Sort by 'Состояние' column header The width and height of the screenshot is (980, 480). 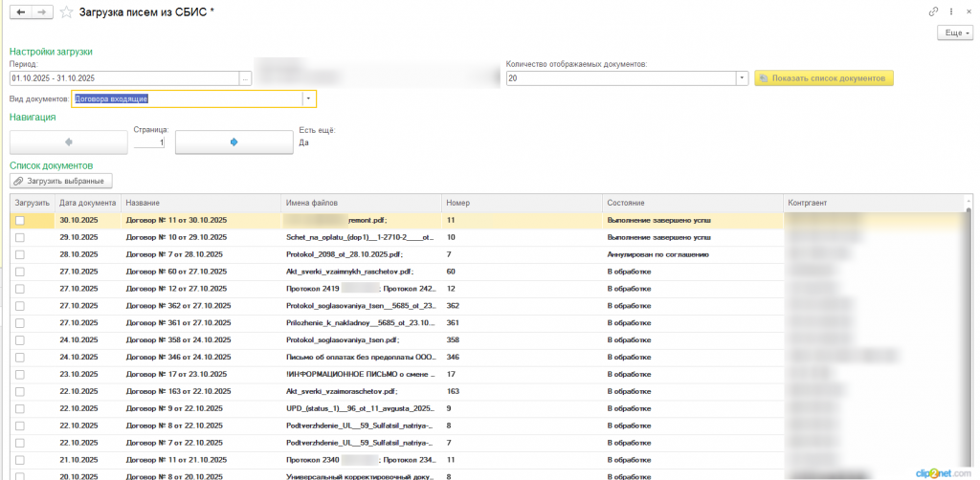click(x=693, y=203)
